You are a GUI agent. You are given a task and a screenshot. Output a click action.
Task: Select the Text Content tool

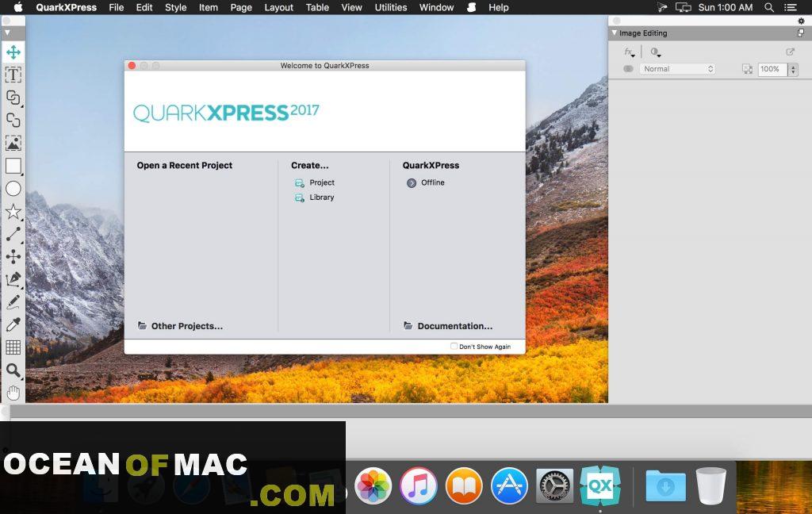coord(13,75)
